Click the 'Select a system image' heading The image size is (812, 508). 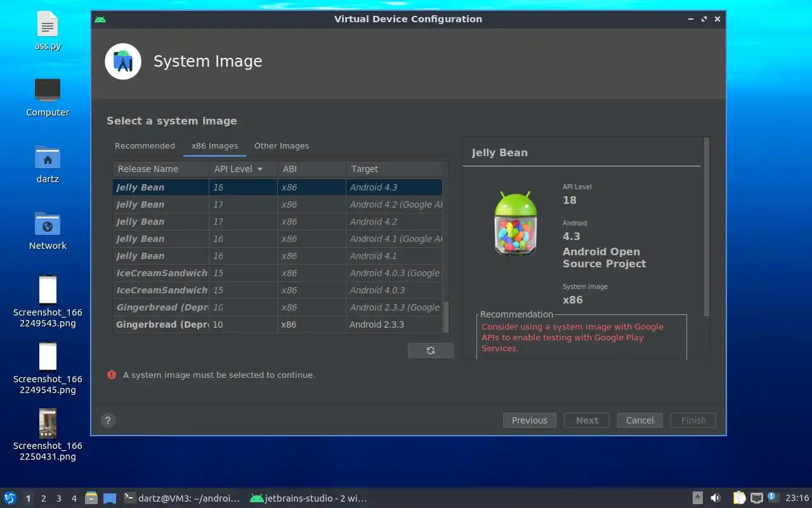click(x=172, y=121)
